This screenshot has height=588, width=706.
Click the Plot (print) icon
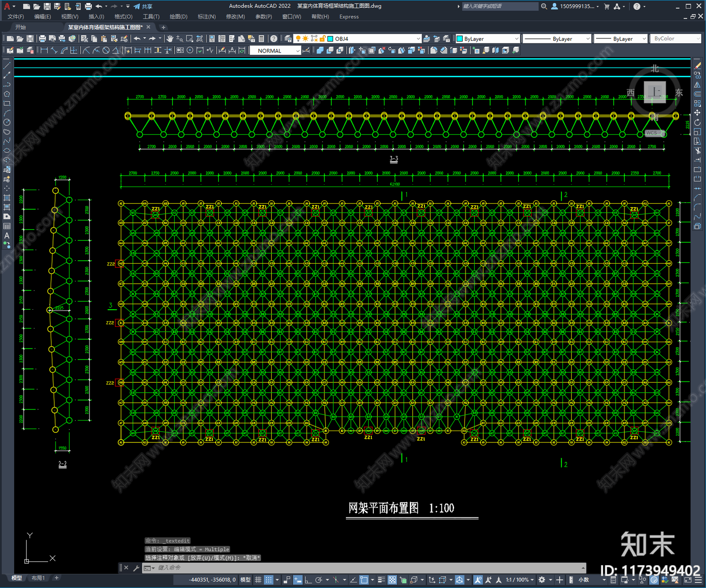pos(42,39)
